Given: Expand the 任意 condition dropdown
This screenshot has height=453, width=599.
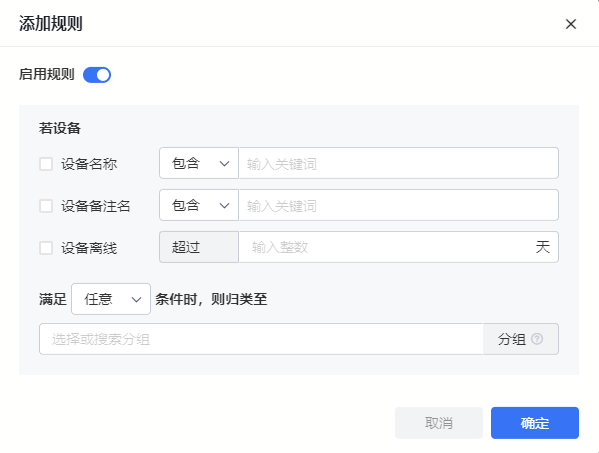Looking at the screenshot, I should (111, 299).
